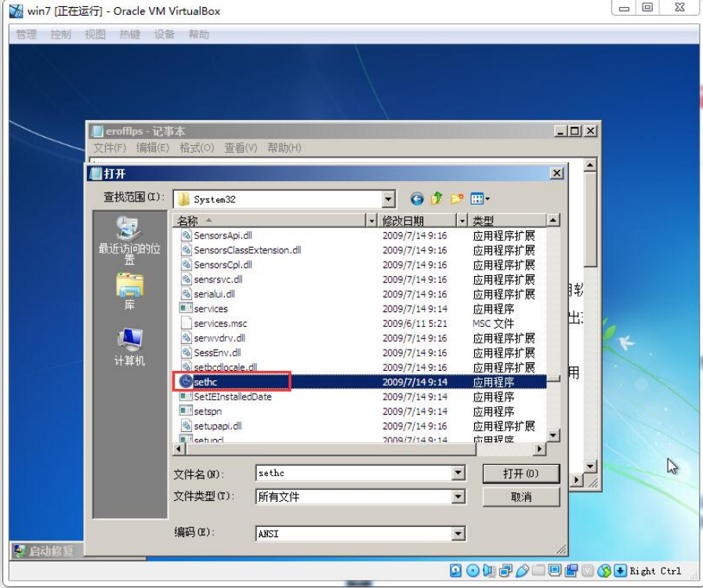Open VirtualBox 控制 menu
This screenshot has height=588, width=703.
click(61, 34)
